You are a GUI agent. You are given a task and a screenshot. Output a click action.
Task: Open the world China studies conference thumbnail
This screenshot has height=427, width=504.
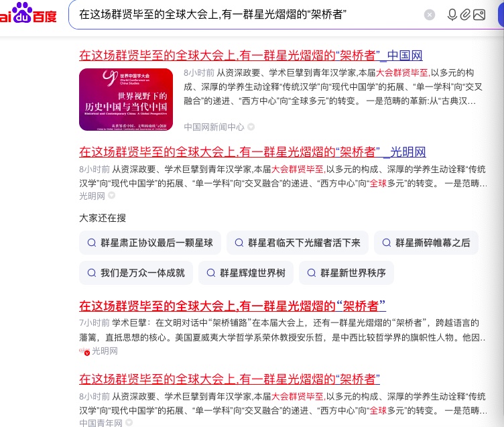point(126,100)
